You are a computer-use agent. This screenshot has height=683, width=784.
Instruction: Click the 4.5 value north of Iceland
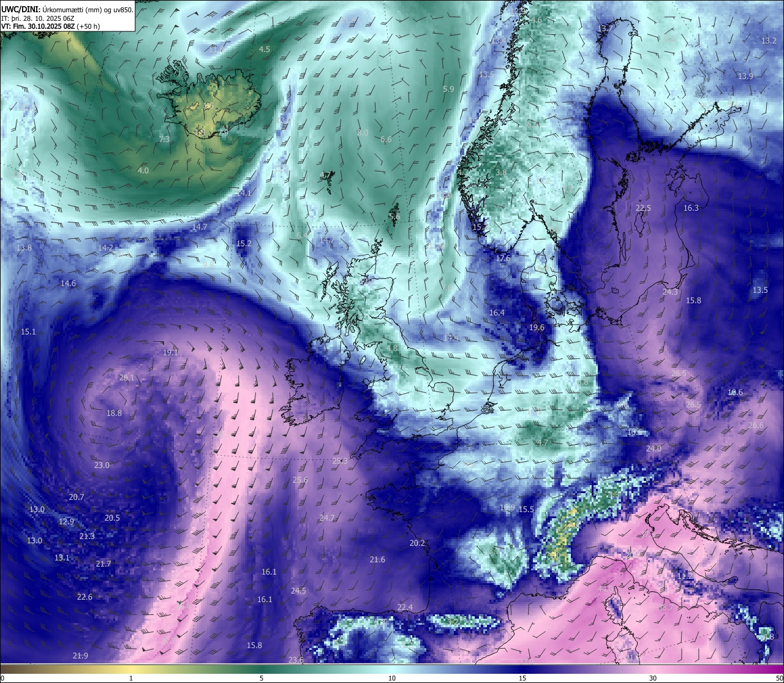coord(265,49)
